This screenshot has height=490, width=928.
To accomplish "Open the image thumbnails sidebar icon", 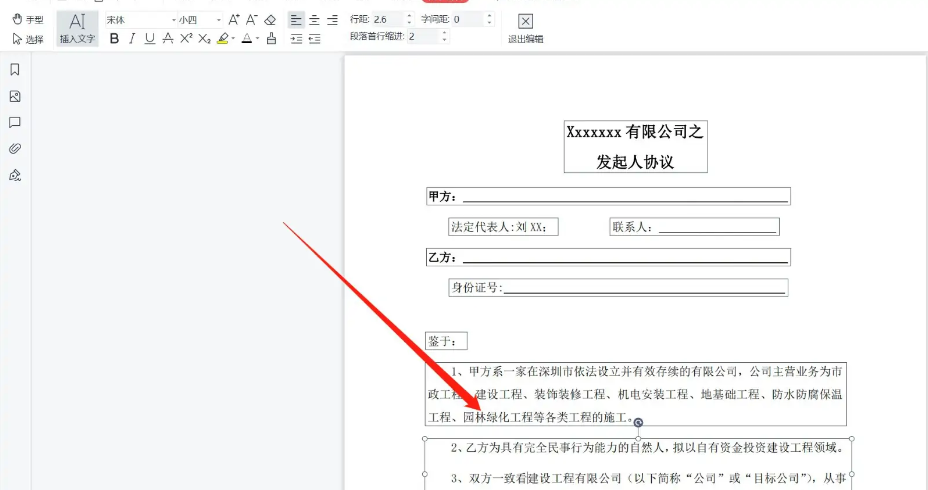I will (15, 97).
